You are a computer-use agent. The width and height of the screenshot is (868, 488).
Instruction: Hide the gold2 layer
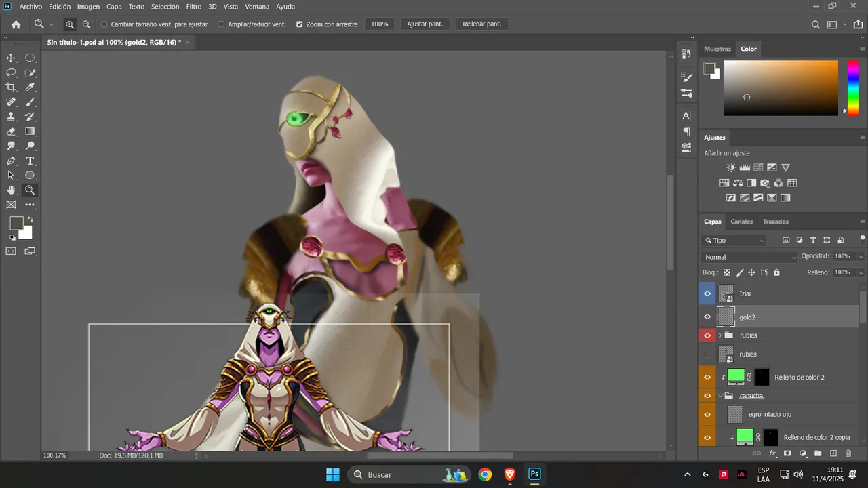(707, 317)
